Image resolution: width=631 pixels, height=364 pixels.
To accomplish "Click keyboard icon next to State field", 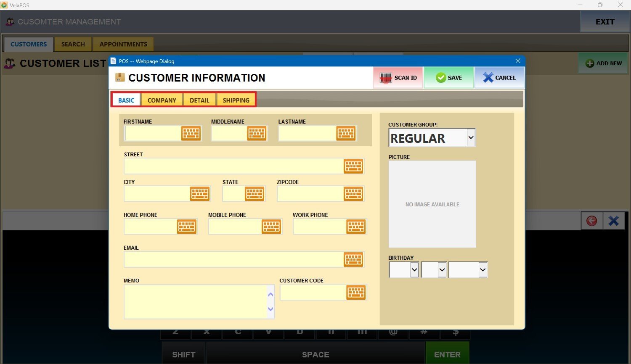I will [x=255, y=194].
